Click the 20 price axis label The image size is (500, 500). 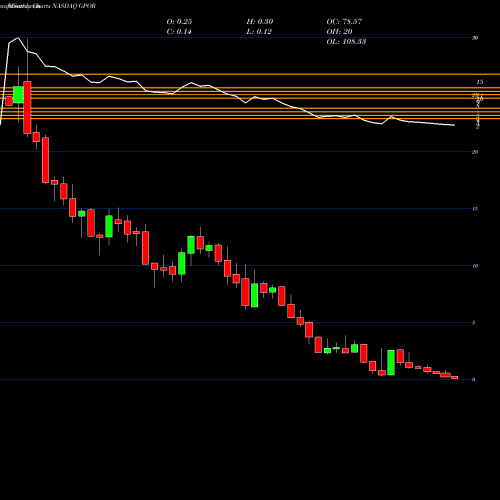tap(475, 152)
